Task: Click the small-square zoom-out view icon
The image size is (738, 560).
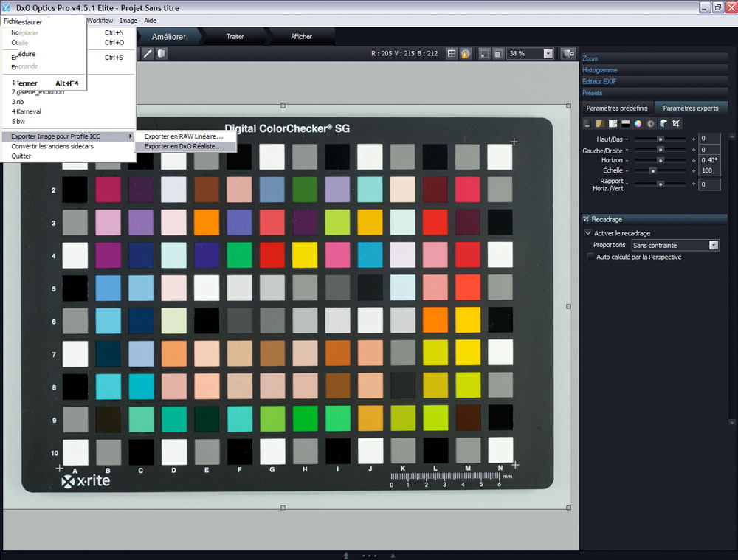Action: pyautogui.click(x=484, y=54)
